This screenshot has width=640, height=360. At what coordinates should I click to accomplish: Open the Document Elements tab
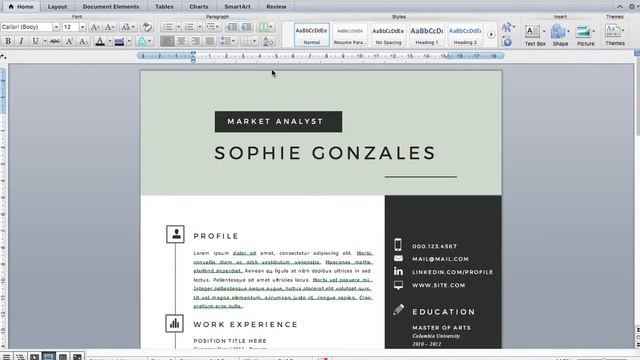(x=111, y=7)
